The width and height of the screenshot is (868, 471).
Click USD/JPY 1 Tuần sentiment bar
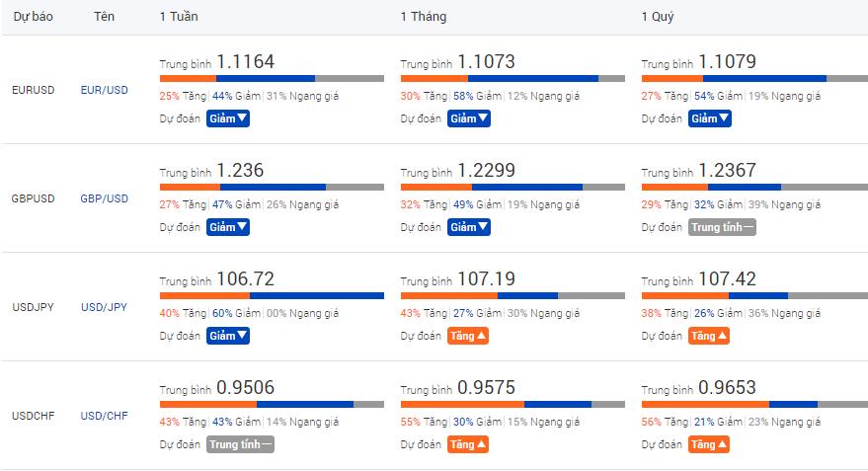(272, 295)
